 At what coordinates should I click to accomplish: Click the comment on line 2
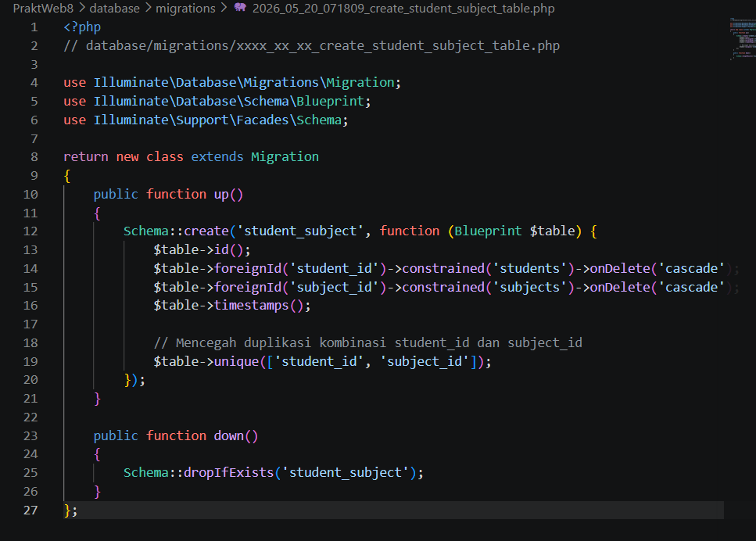coord(311,46)
